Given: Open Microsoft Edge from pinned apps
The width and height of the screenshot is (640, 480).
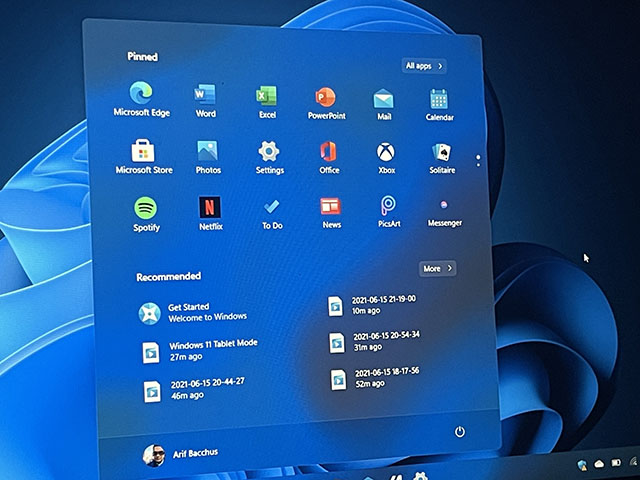Looking at the screenshot, I should (x=141, y=99).
